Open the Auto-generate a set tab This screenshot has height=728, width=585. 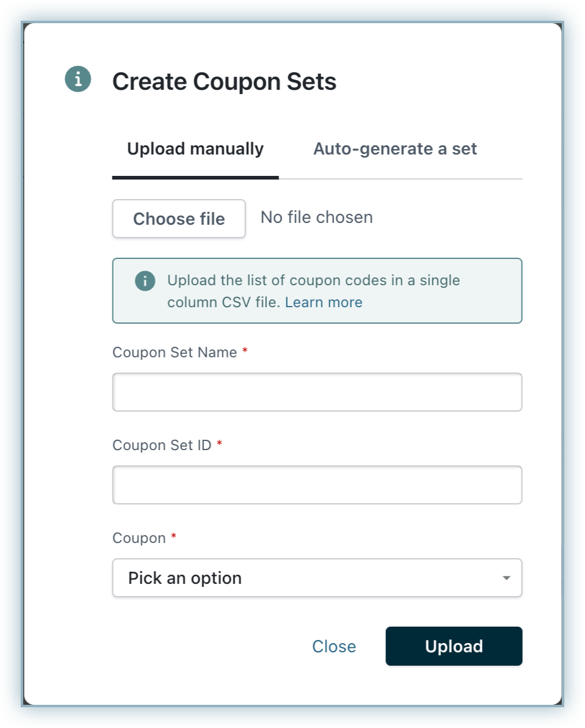click(395, 149)
